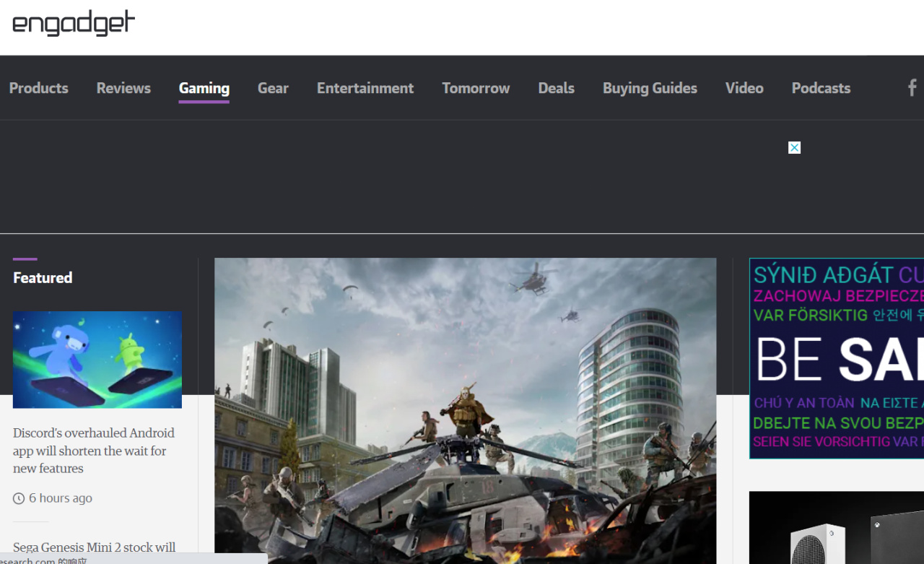This screenshot has width=924, height=564.
Task: Open the Discord Android app article thumbnail
Action: pos(97,360)
